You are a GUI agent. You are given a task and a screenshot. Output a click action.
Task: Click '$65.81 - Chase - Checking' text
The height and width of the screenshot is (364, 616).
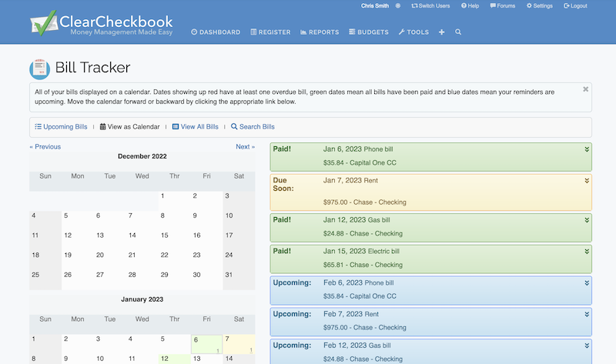[x=363, y=265]
